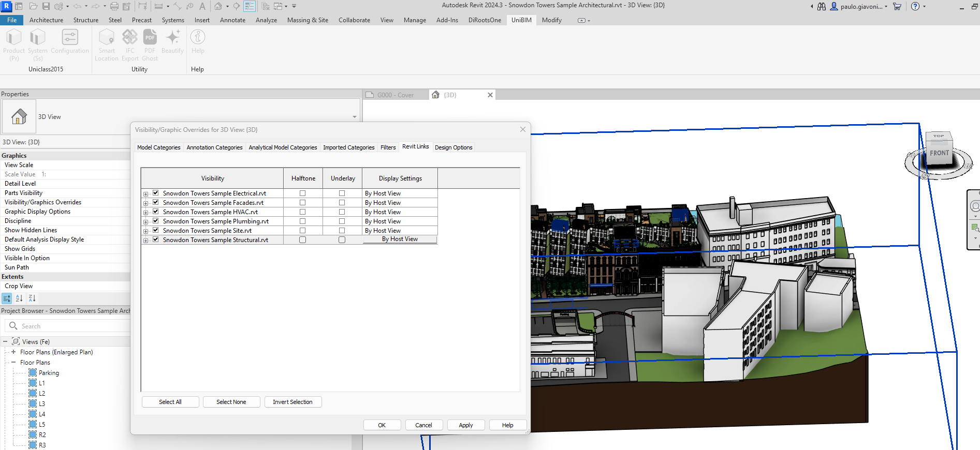Cancel the Visibility/Graphic Overrides dialog

click(x=423, y=425)
